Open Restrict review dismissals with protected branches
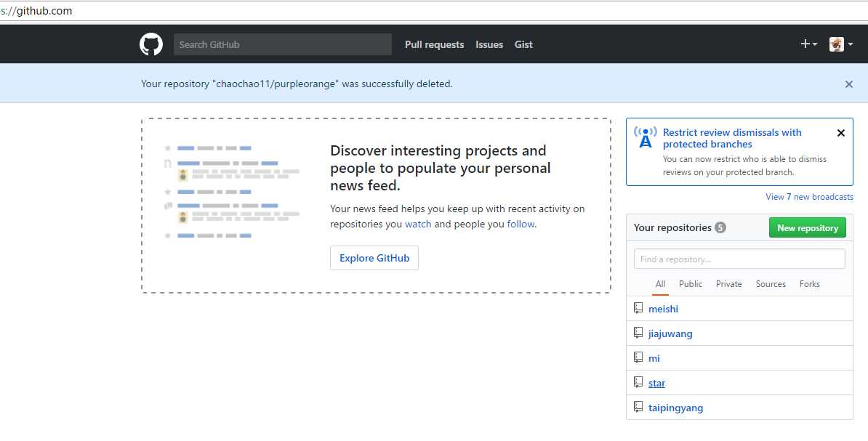Image resolution: width=868 pixels, height=441 pixels. 732,138
